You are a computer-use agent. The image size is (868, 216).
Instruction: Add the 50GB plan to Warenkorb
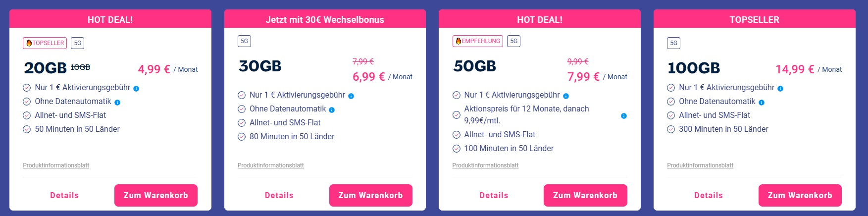tap(585, 195)
